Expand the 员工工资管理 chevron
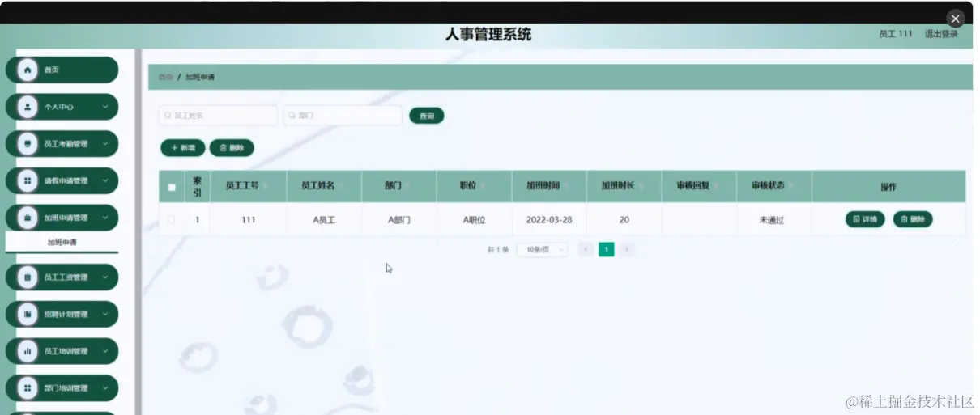This screenshot has width=980, height=415. pyautogui.click(x=105, y=277)
